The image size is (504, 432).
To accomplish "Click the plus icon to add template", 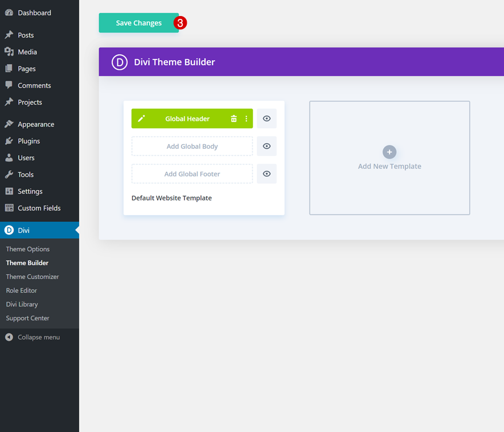I will click(x=389, y=152).
